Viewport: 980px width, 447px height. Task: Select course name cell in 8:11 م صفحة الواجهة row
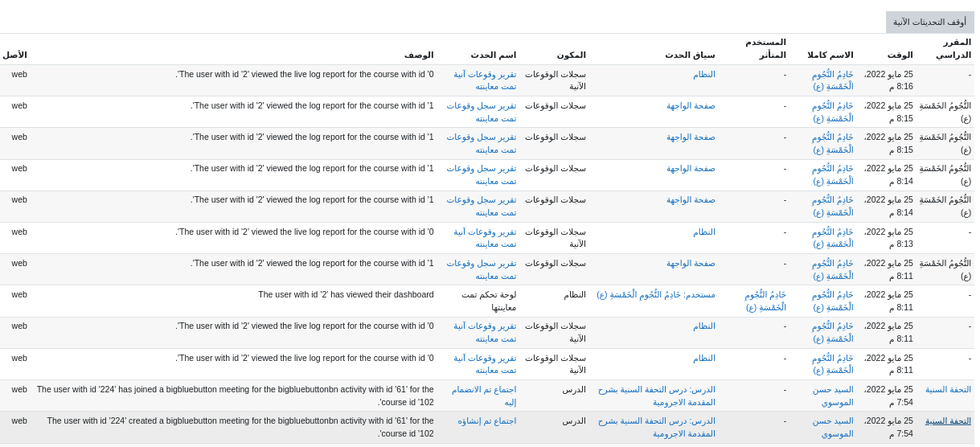click(945, 269)
